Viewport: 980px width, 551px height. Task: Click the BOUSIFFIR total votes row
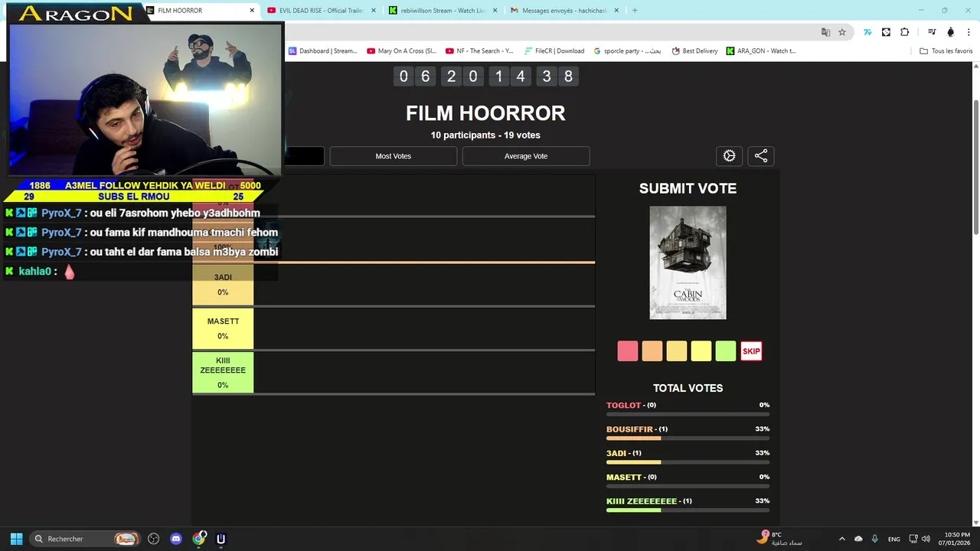click(x=688, y=432)
